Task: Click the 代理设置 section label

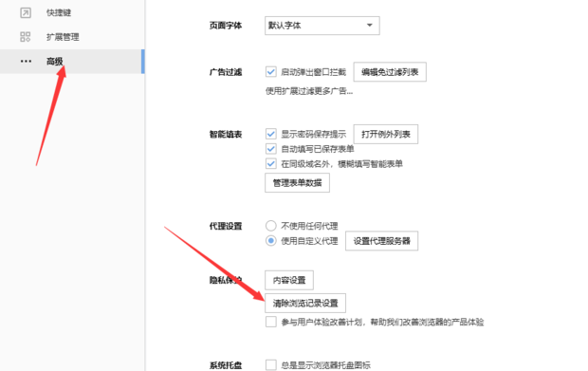Action: 226,226
